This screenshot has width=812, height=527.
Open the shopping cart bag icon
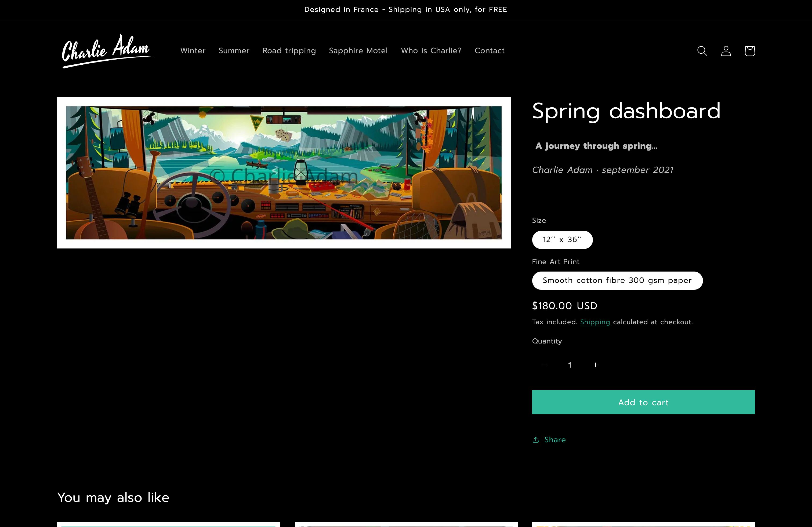(x=749, y=51)
